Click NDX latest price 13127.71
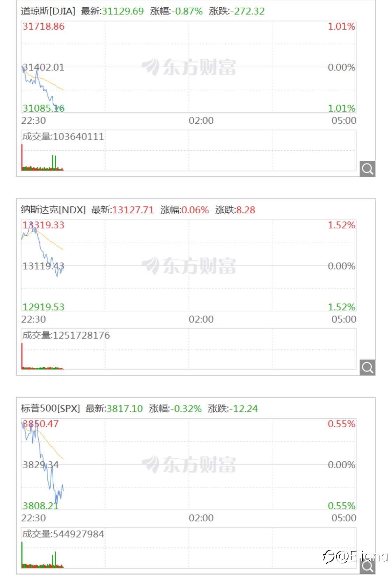392x577 pixels. (133, 210)
